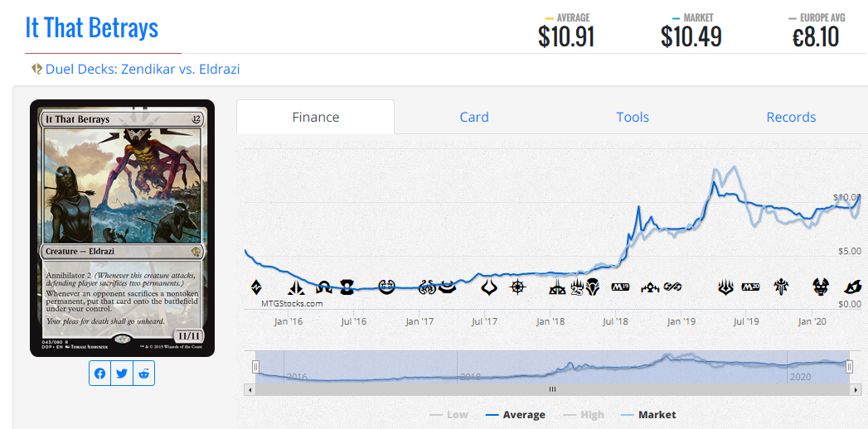Click the navigator scrollbar right arrow
The width and height of the screenshot is (868, 429).
pyautogui.click(x=856, y=390)
